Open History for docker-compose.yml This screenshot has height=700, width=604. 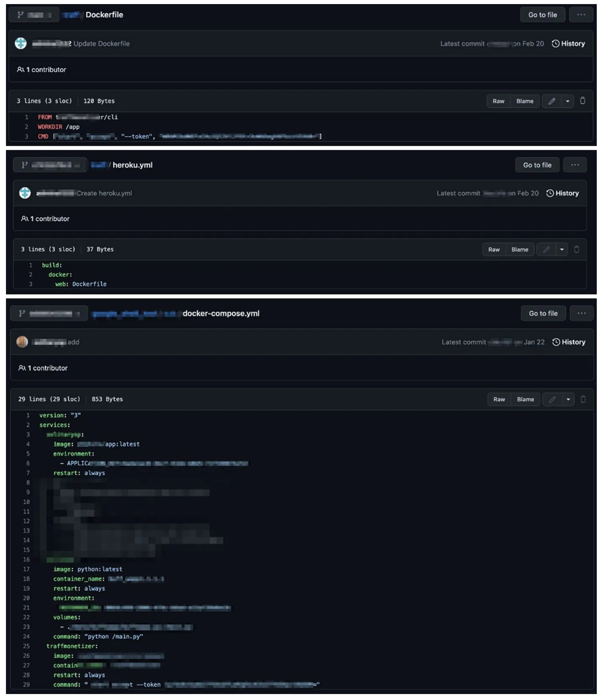coord(569,342)
